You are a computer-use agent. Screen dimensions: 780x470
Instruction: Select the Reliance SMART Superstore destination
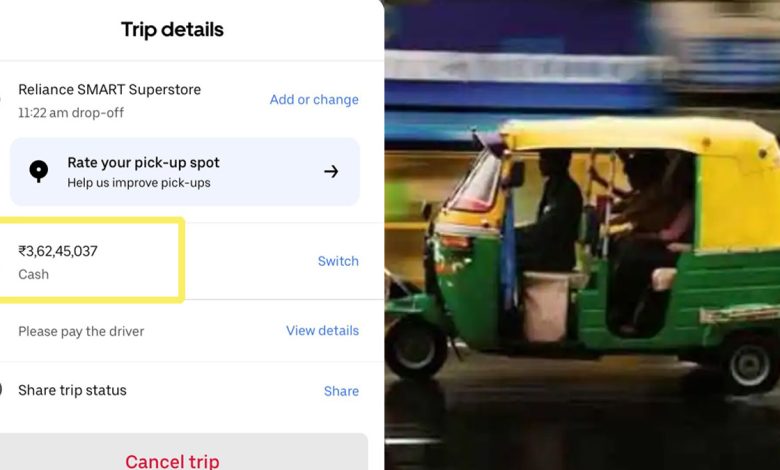coord(109,90)
